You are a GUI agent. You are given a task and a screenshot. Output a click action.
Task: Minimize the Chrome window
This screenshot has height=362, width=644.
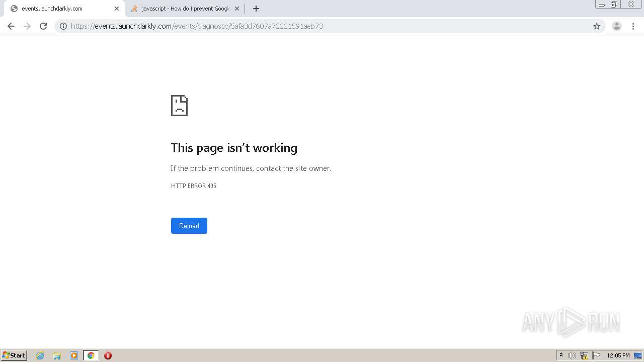602,5
